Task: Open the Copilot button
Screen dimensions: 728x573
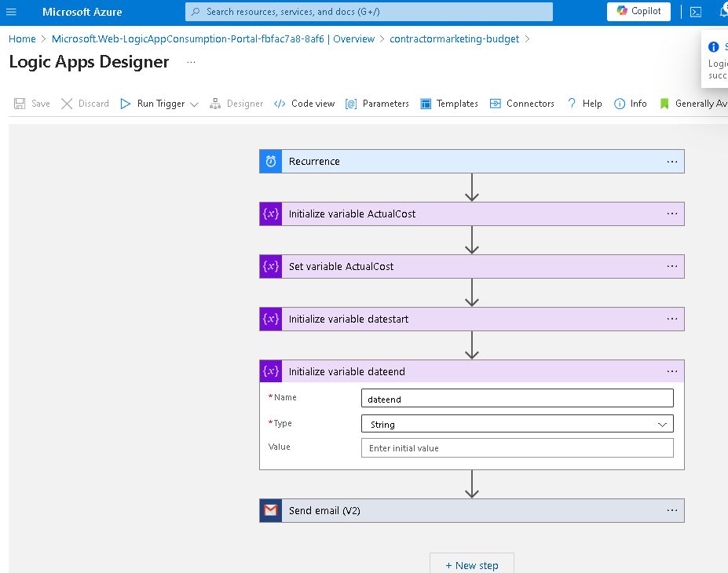Action: 638,11
